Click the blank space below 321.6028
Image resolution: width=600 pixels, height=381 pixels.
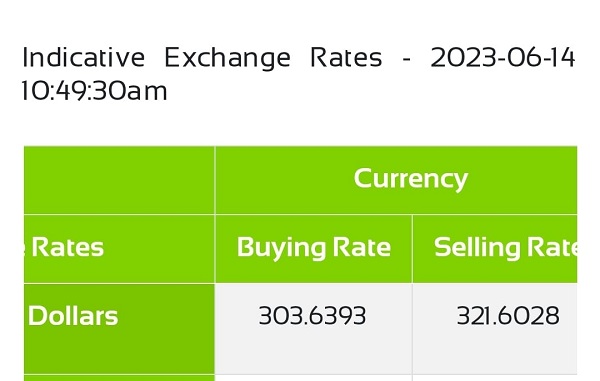point(495,351)
